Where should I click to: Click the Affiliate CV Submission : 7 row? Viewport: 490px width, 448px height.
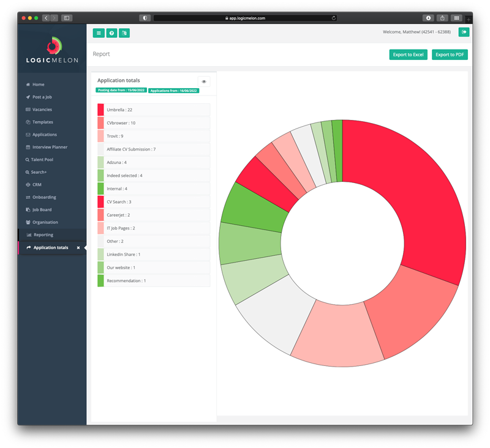tap(154, 149)
